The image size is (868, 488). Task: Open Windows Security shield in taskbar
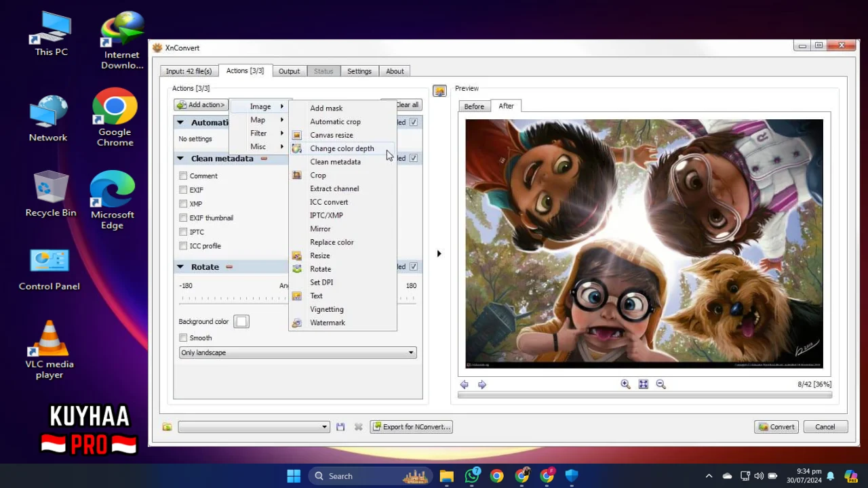[572, 476]
